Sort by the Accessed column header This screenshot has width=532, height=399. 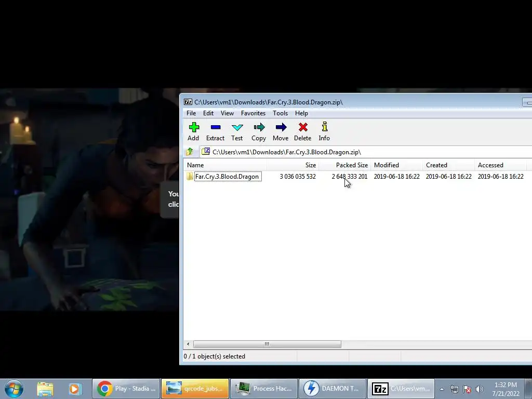[500, 165]
